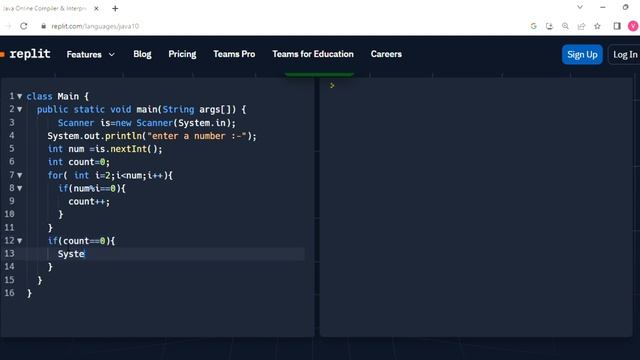Click the console prompt in output pane

pos(332,85)
